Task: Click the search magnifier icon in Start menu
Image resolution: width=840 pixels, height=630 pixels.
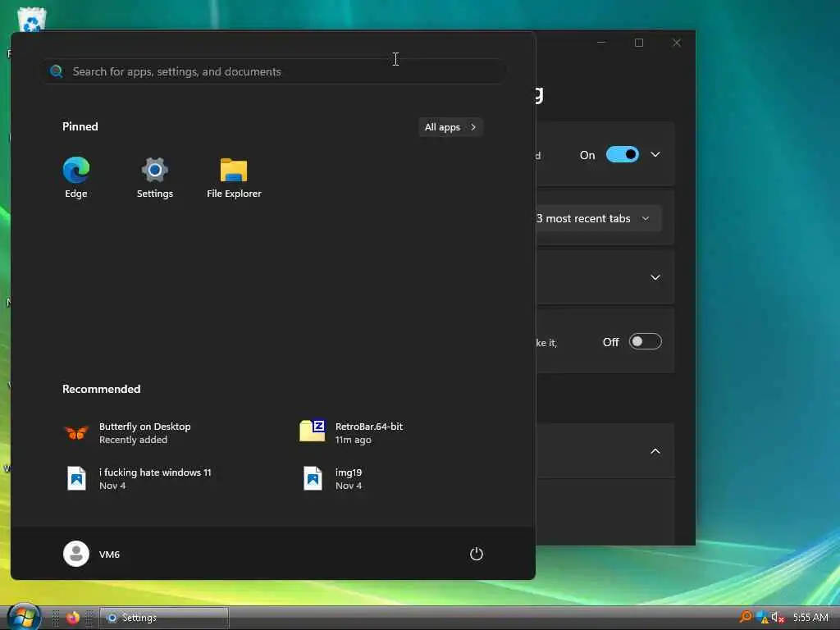Action: pyautogui.click(x=57, y=71)
